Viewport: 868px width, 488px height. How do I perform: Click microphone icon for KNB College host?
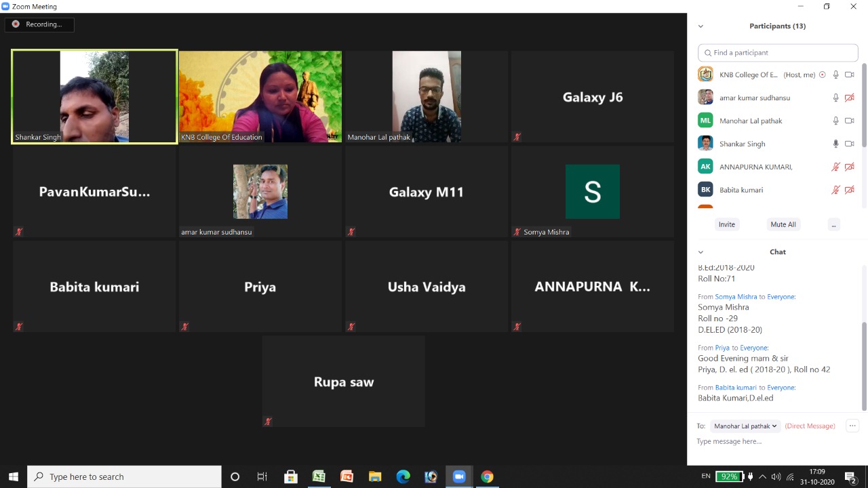click(x=836, y=75)
